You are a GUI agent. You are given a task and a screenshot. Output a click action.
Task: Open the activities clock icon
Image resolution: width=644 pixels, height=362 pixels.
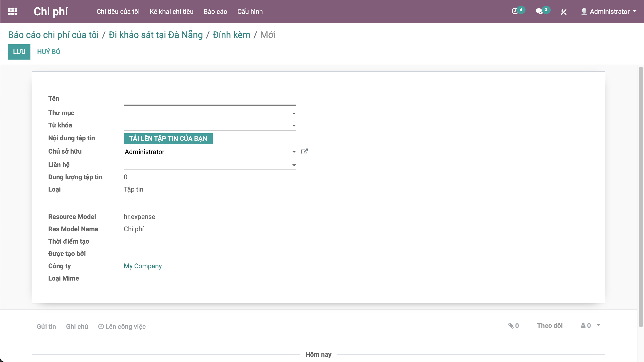pyautogui.click(x=515, y=11)
